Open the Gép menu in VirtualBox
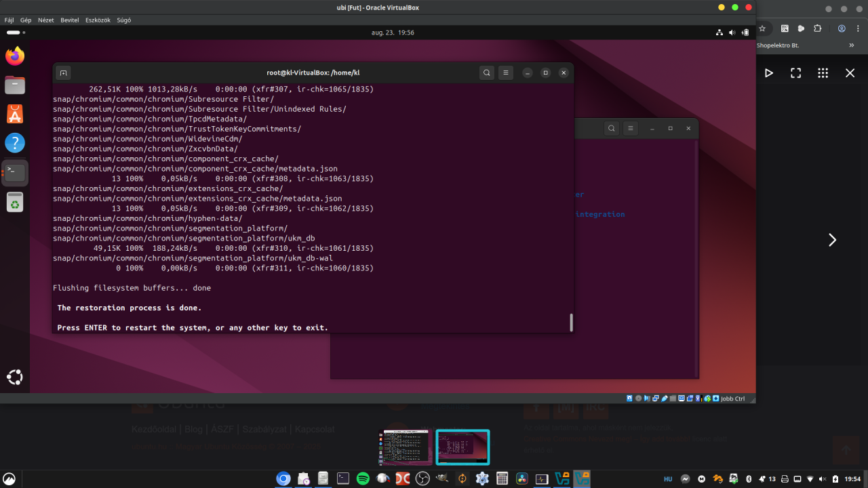This screenshot has height=488, width=868. pos(26,20)
